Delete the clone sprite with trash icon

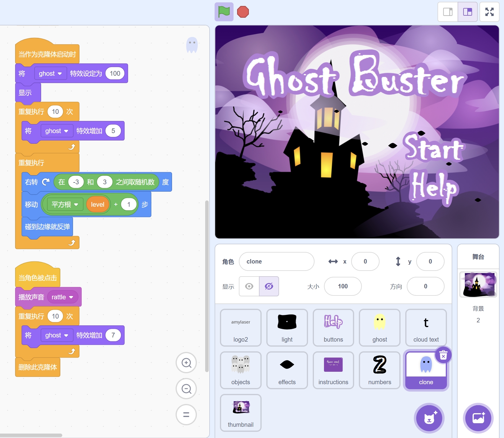[x=443, y=355]
